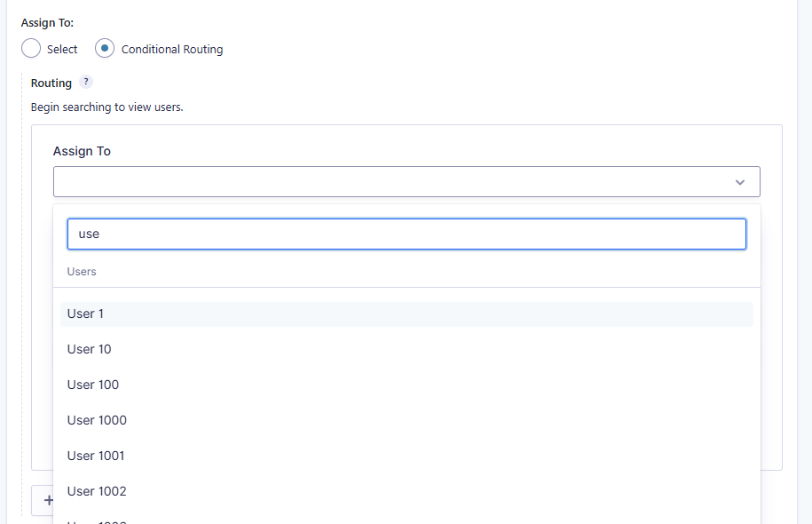Pick User 1 from the list
The width and height of the screenshot is (812, 524).
click(86, 314)
